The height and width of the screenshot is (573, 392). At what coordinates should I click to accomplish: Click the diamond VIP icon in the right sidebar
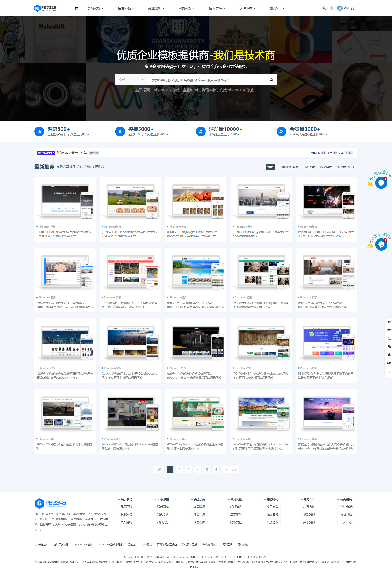click(389, 330)
